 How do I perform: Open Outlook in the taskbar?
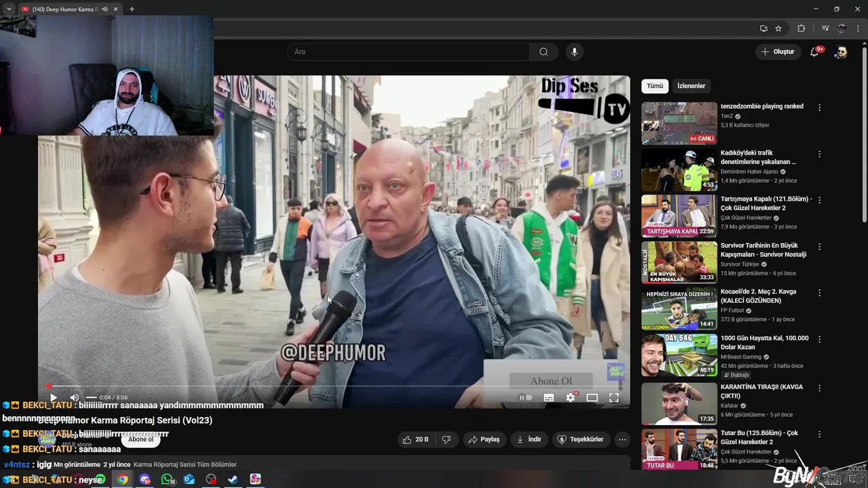(x=189, y=479)
